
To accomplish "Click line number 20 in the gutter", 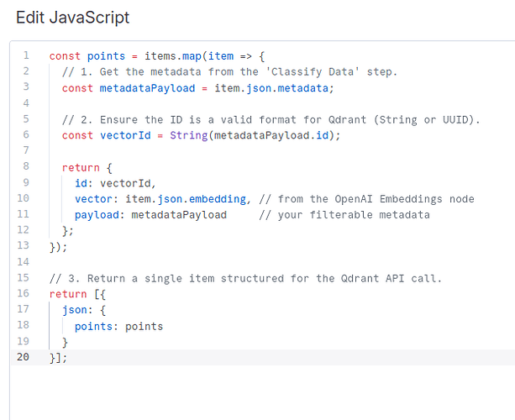I will [24, 357].
